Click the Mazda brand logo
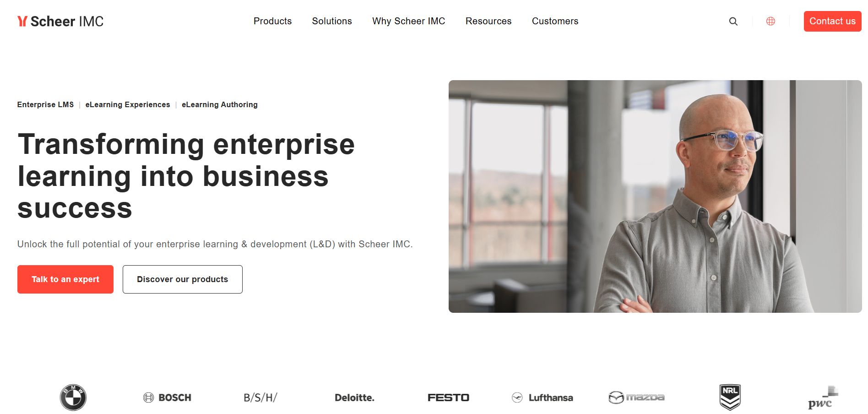 pyautogui.click(x=636, y=397)
